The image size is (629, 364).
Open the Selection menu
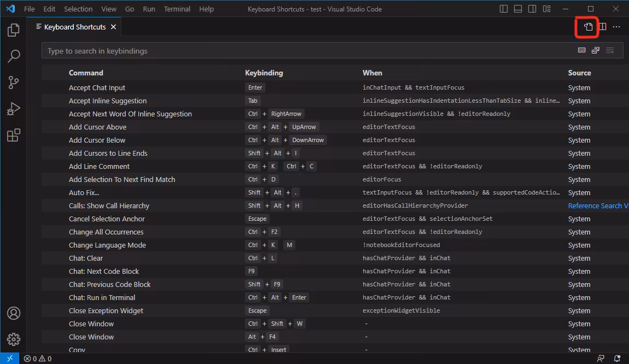coord(78,9)
